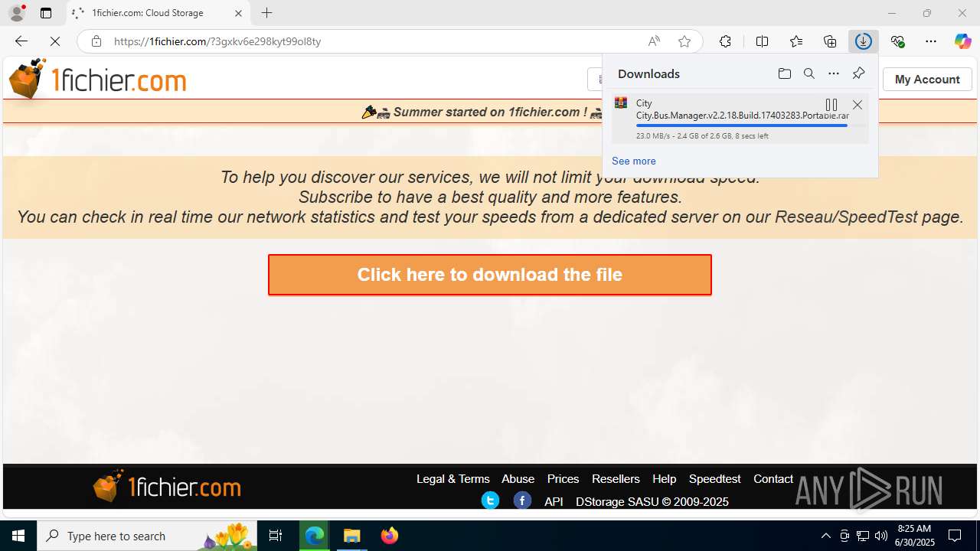Viewport: 980px width, 551px height.
Task: Close the 1fichier.com browser tab
Action: point(238,13)
